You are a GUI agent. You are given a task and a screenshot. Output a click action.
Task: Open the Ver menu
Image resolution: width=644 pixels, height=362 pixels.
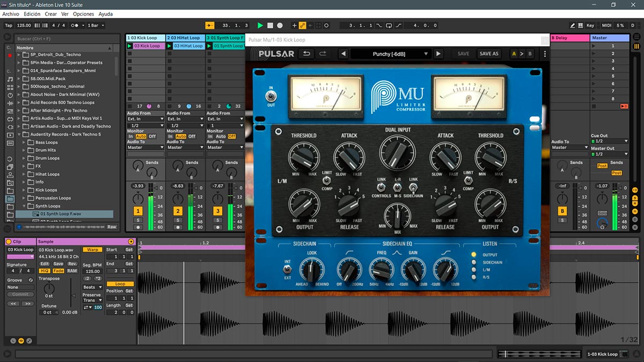point(65,14)
